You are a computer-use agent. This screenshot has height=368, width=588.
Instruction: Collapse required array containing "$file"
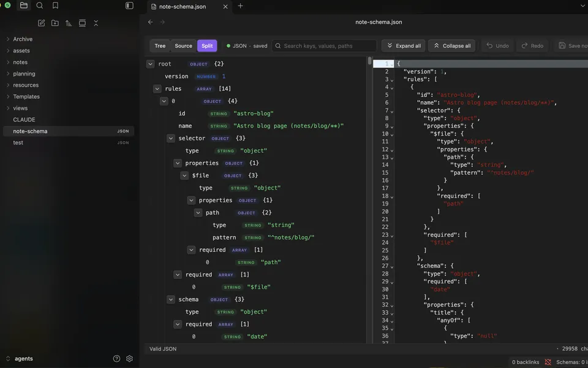pos(178,275)
